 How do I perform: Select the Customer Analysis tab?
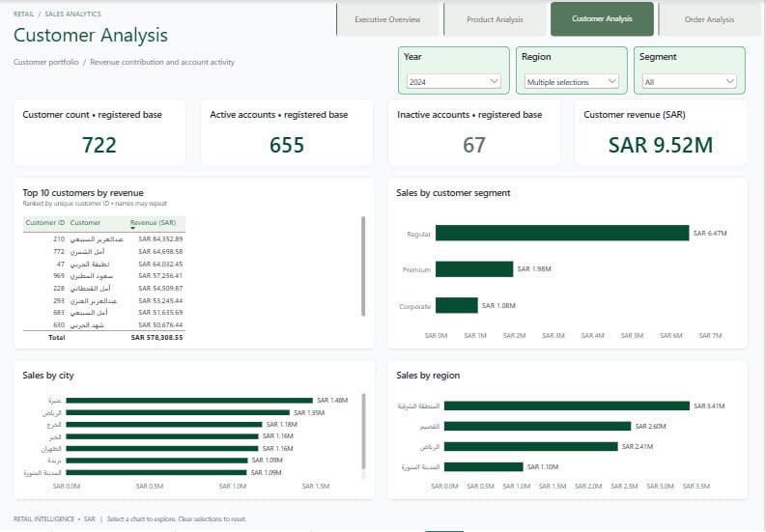pyautogui.click(x=602, y=19)
